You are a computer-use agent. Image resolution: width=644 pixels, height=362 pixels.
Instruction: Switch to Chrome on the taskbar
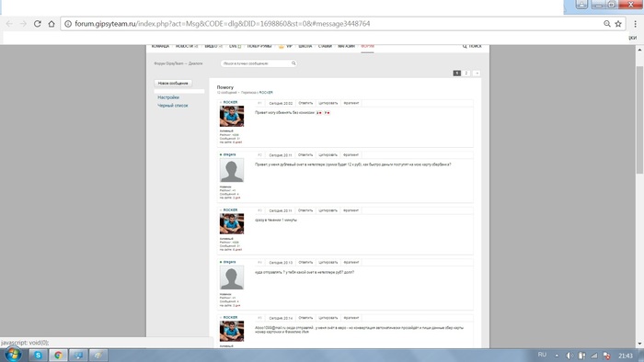click(58, 355)
